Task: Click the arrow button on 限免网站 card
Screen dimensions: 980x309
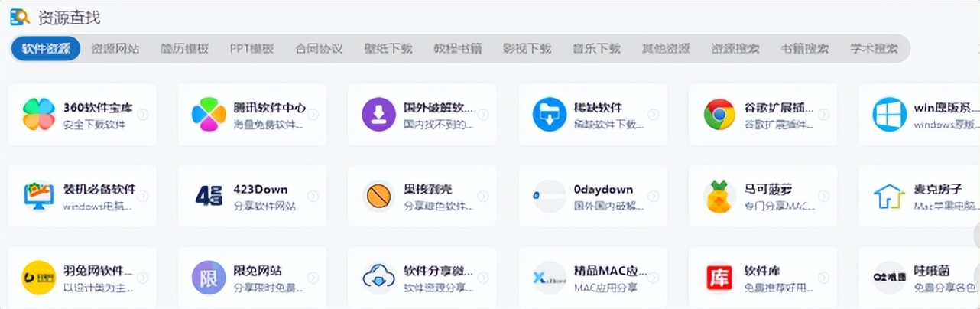Action: (312, 278)
